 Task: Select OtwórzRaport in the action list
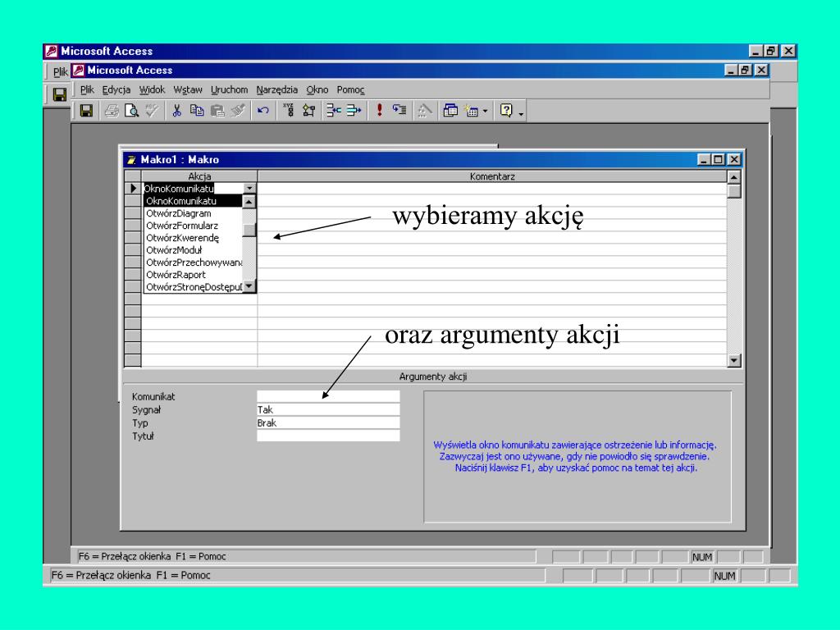pyautogui.click(x=193, y=275)
